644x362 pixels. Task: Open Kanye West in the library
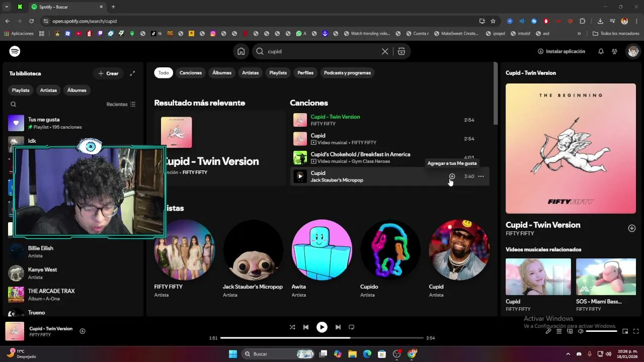[73, 273]
